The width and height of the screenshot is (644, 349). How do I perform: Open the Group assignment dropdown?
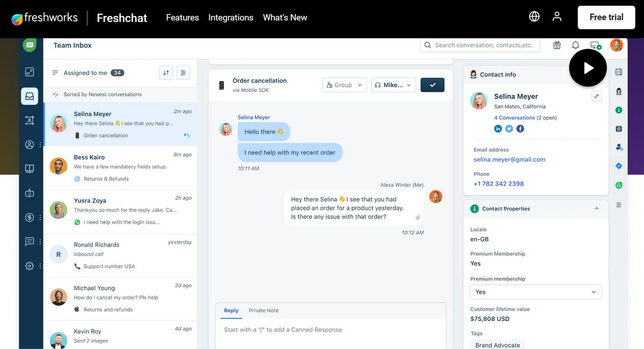coord(345,85)
